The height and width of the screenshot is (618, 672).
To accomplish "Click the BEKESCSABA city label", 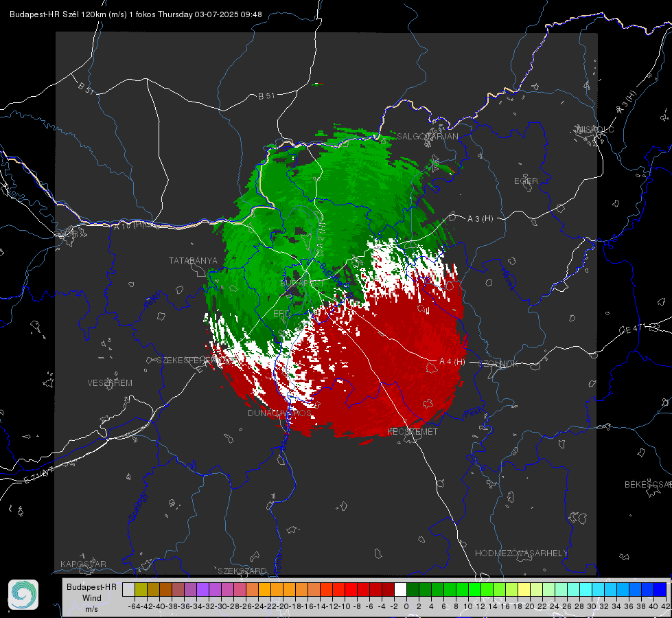I will point(648,485).
